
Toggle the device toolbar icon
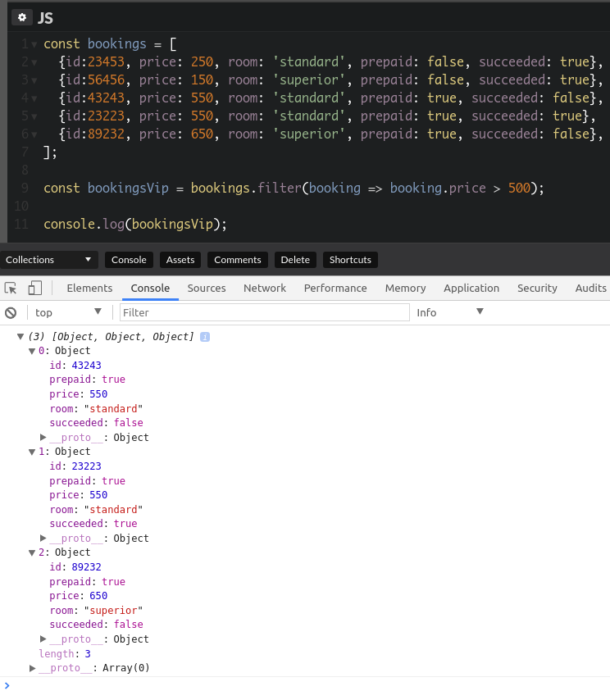[34, 288]
